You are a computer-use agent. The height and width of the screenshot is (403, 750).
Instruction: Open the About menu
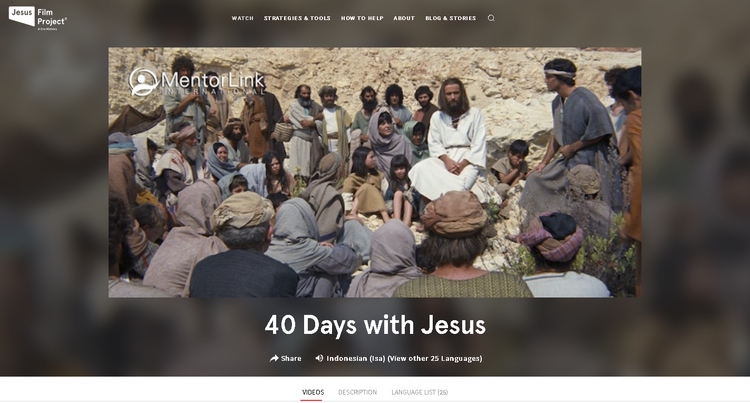pyautogui.click(x=404, y=18)
